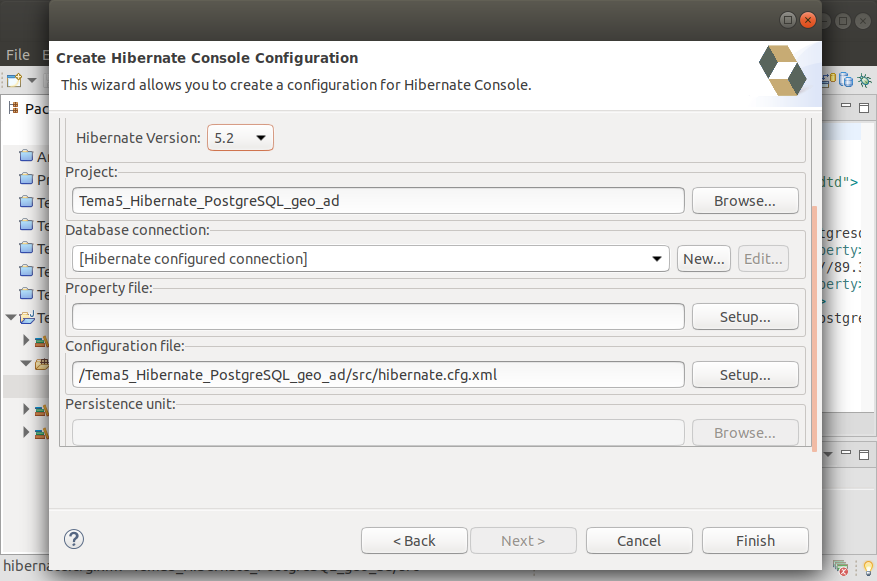Click New... database connection button
This screenshot has height=581, width=877.
coord(704,259)
